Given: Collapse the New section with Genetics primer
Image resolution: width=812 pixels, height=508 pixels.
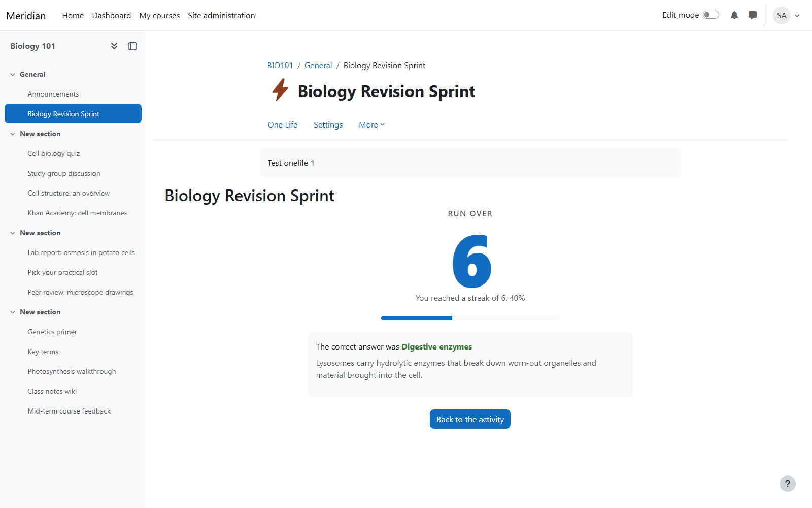Looking at the screenshot, I should tap(13, 312).
